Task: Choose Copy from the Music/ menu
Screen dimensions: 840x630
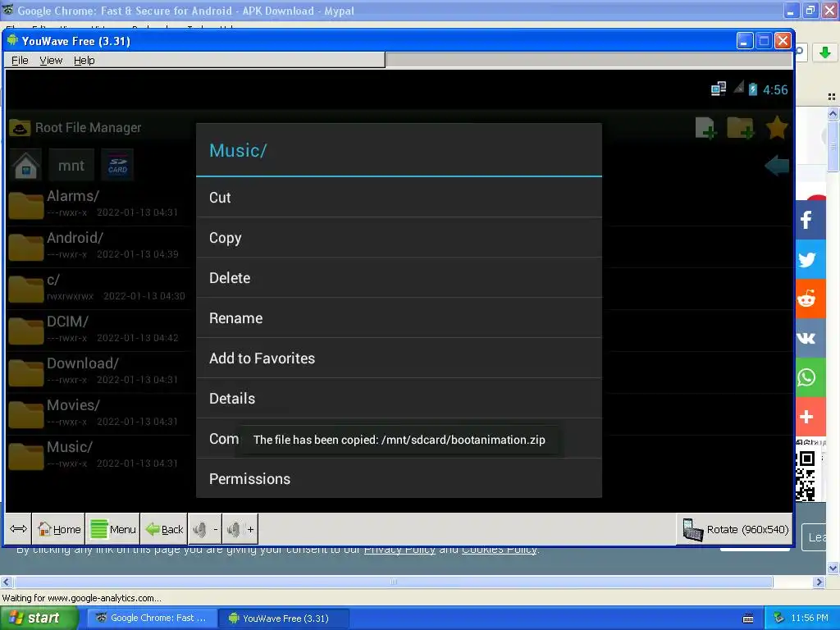Action: [x=399, y=237]
